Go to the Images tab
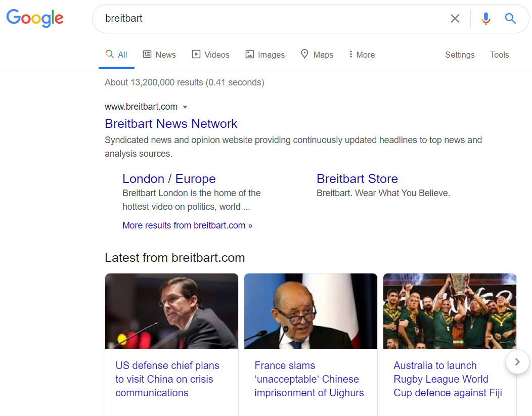The image size is (532, 416). (265, 55)
